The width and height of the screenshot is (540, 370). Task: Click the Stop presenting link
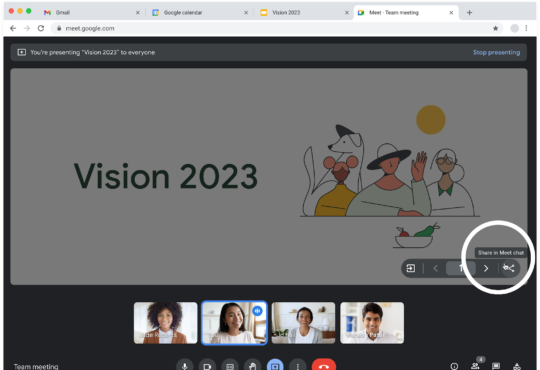pyautogui.click(x=496, y=52)
